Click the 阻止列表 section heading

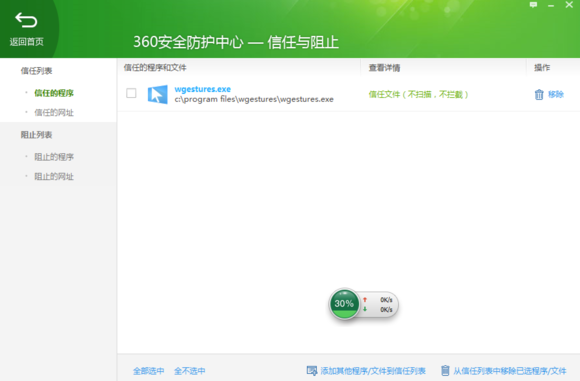tap(36, 135)
